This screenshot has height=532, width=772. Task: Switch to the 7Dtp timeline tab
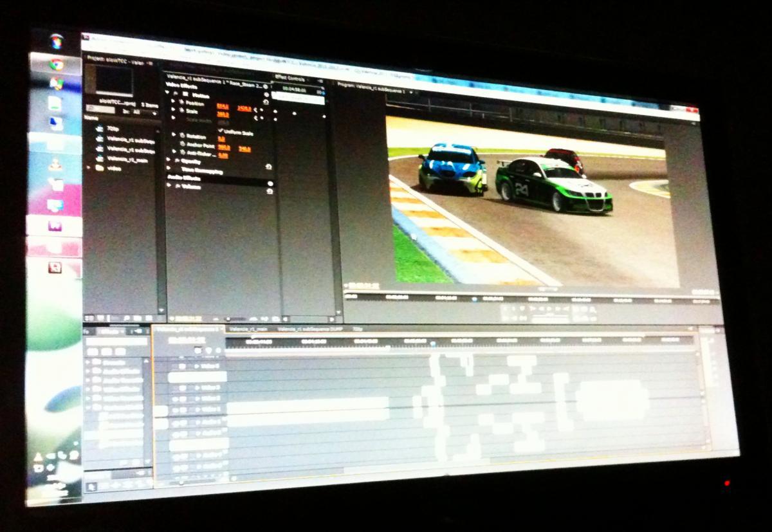point(358,329)
